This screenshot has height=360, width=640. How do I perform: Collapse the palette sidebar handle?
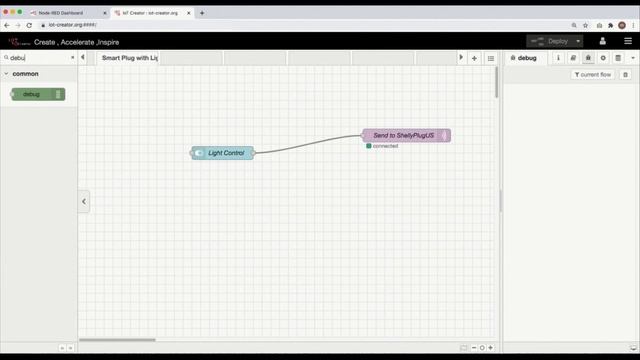pyautogui.click(x=84, y=201)
